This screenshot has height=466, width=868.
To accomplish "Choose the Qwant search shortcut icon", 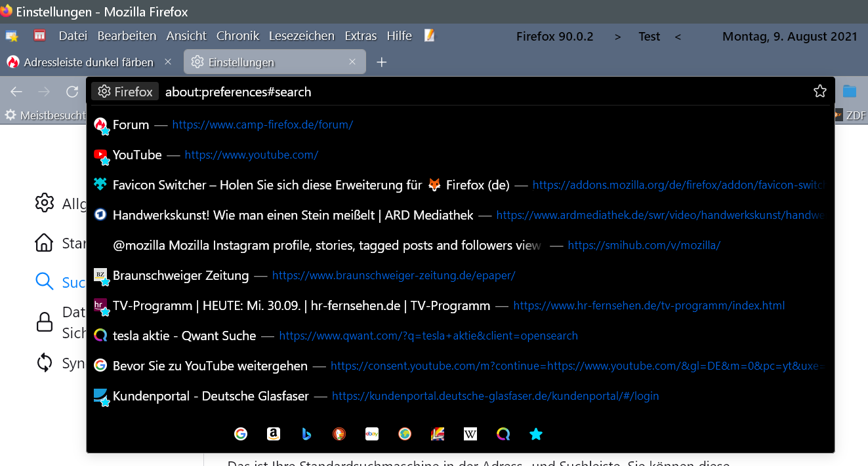I will coord(503,434).
